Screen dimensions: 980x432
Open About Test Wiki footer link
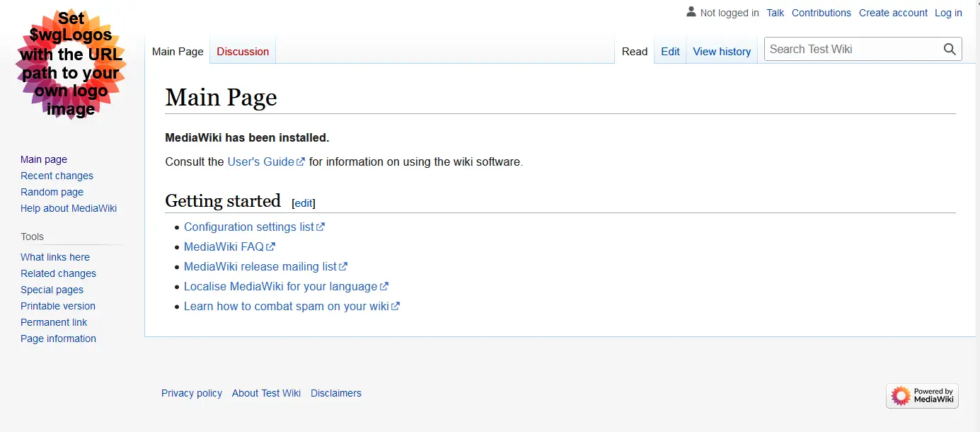(x=266, y=393)
